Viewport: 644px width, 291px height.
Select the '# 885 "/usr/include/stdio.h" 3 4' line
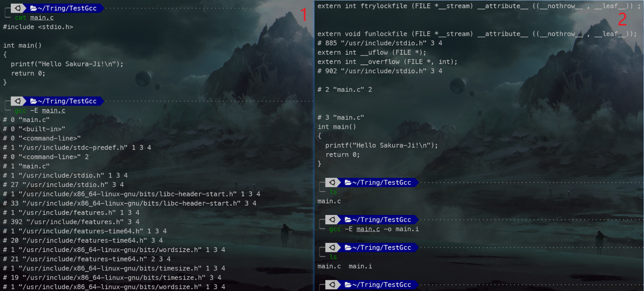tap(380, 43)
